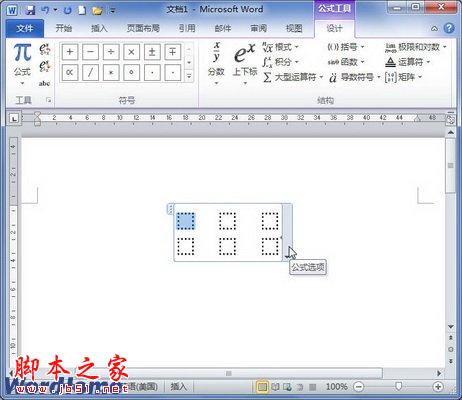The width and height of the screenshot is (462, 400).
Task: Select the 设计 (Design) tab
Action: 334,29
